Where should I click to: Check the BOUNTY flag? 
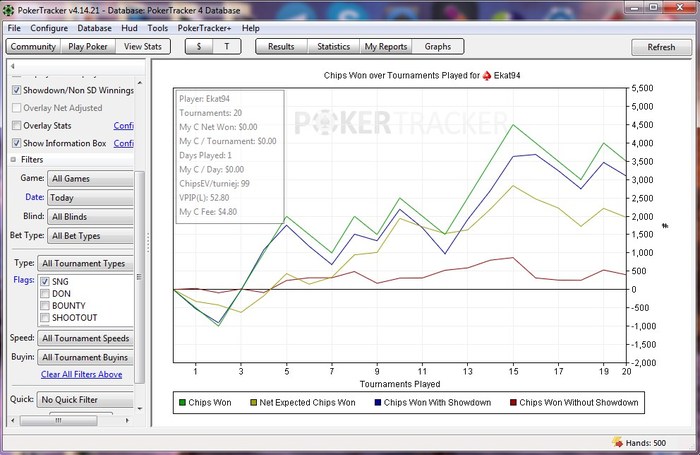tap(45, 306)
